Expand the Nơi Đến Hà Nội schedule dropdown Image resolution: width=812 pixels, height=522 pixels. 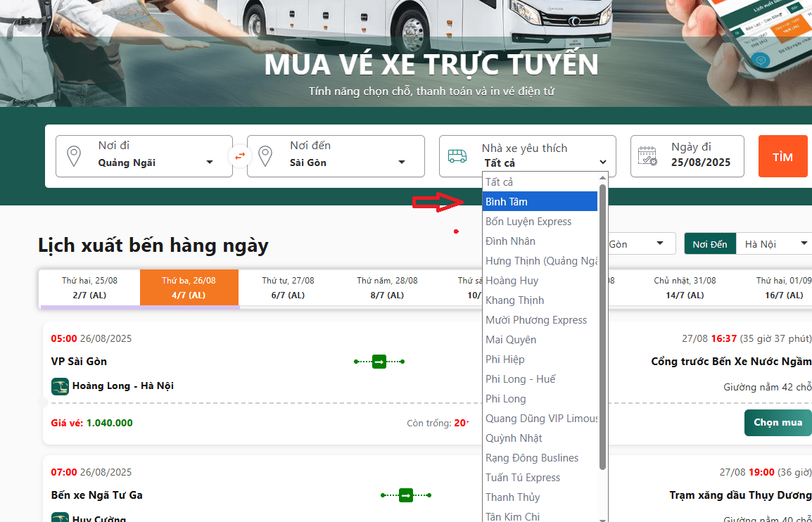pyautogui.click(x=774, y=244)
